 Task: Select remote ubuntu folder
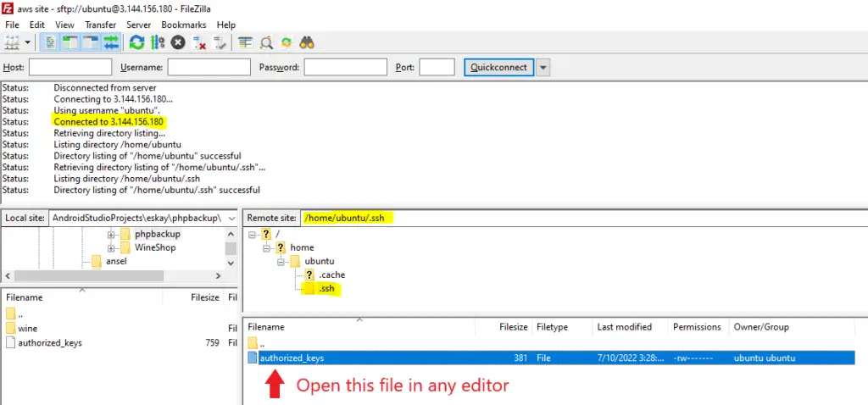pos(320,261)
